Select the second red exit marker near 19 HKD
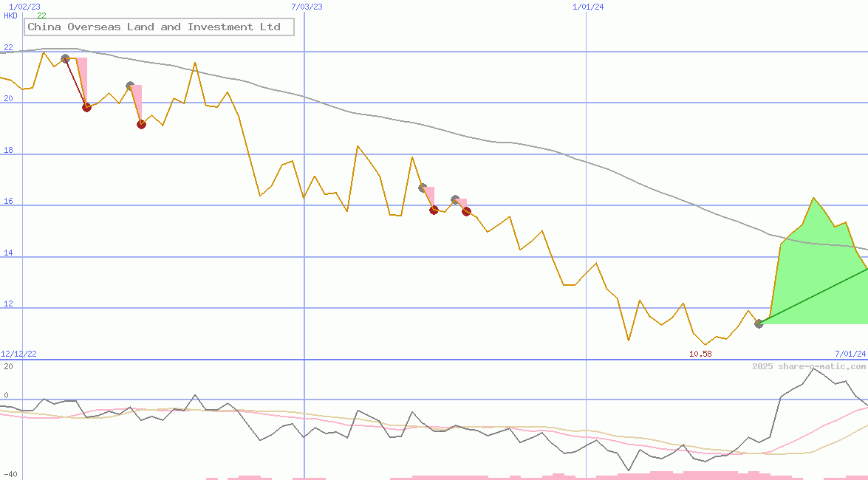The width and height of the screenshot is (868, 480). [x=141, y=124]
